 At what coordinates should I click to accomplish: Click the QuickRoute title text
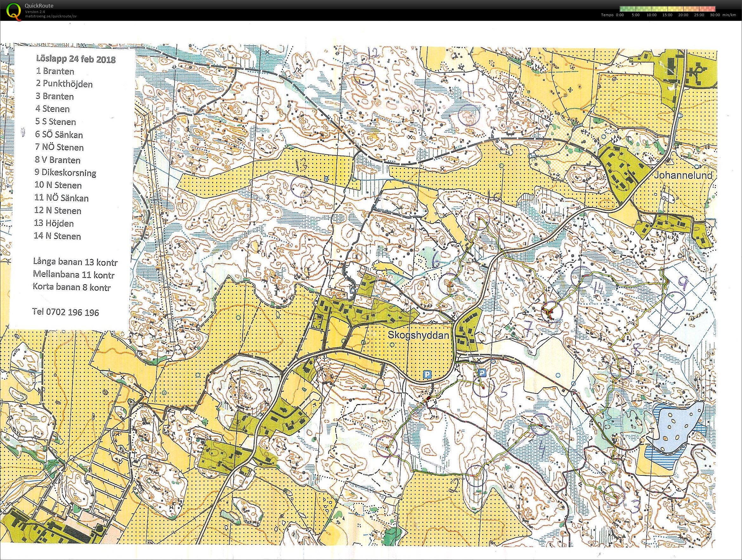(39, 6)
